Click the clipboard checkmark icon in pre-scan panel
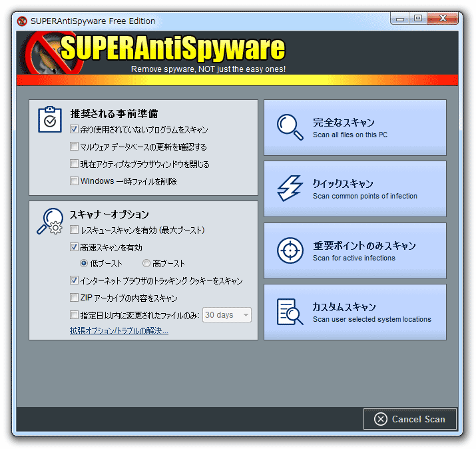476x449 pixels. [50, 119]
